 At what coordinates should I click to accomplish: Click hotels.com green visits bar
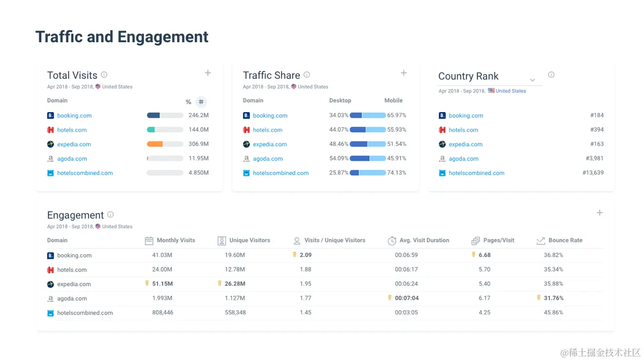151,130
